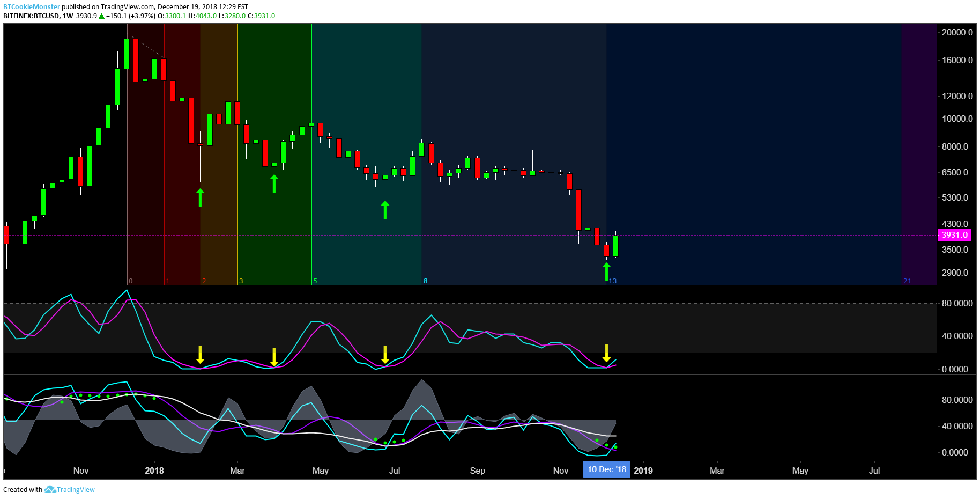Click the 10000.0 price axis label
980x499 pixels.
coord(957,119)
